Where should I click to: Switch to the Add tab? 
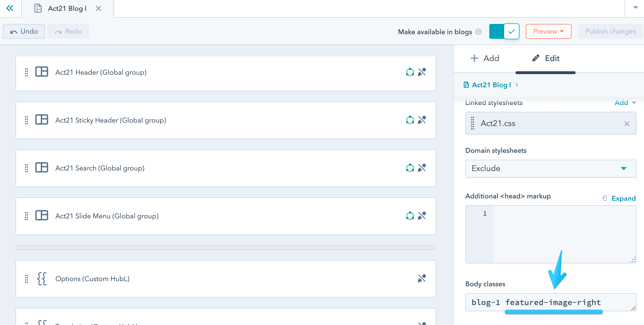[485, 58]
